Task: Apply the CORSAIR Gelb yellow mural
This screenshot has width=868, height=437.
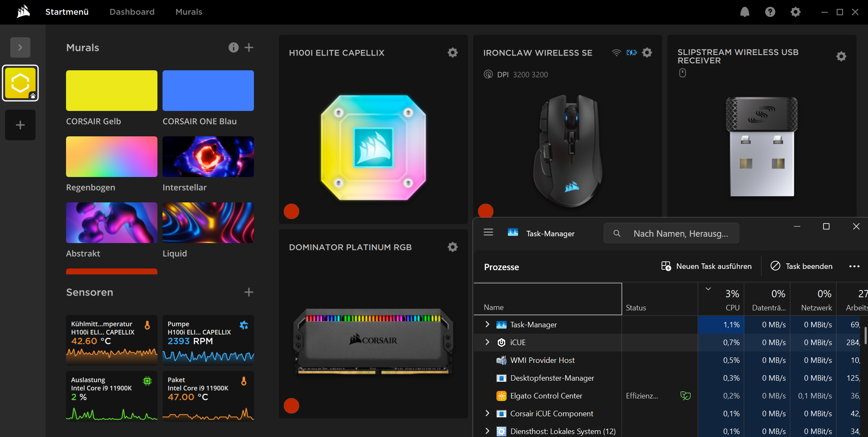Action: pos(112,91)
